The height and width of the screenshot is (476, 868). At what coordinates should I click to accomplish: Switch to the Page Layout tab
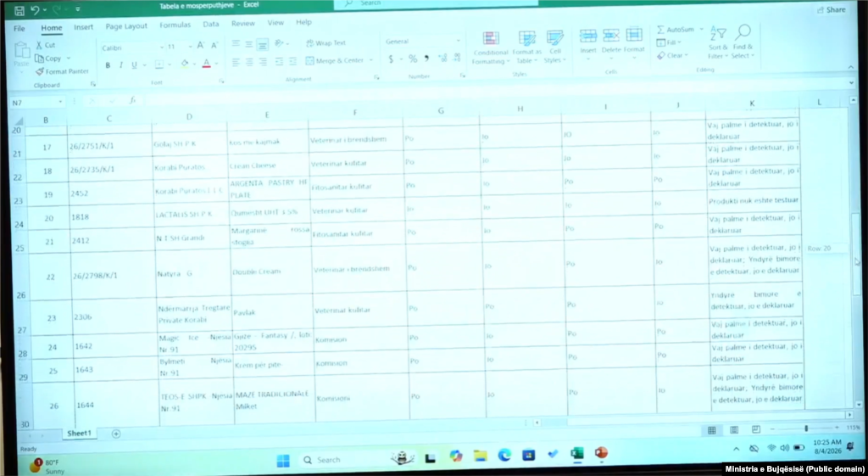(126, 26)
